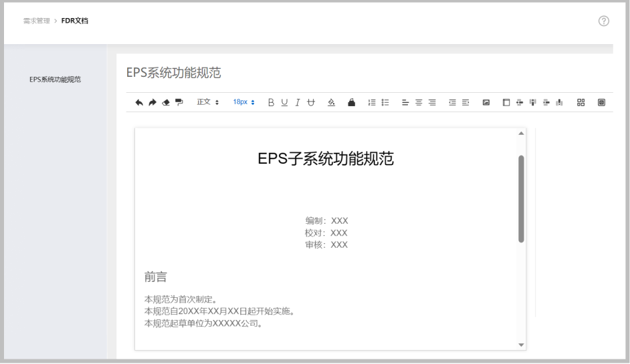Viewport: 630px width, 364px height.
Task: Click the 需求管理 breadcrumb link
Action: pyautogui.click(x=37, y=21)
